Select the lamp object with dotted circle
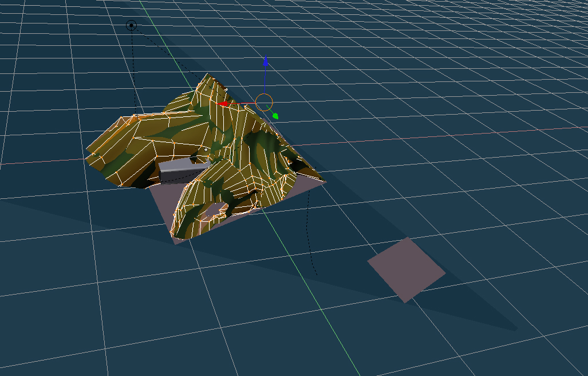 (131, 26)
